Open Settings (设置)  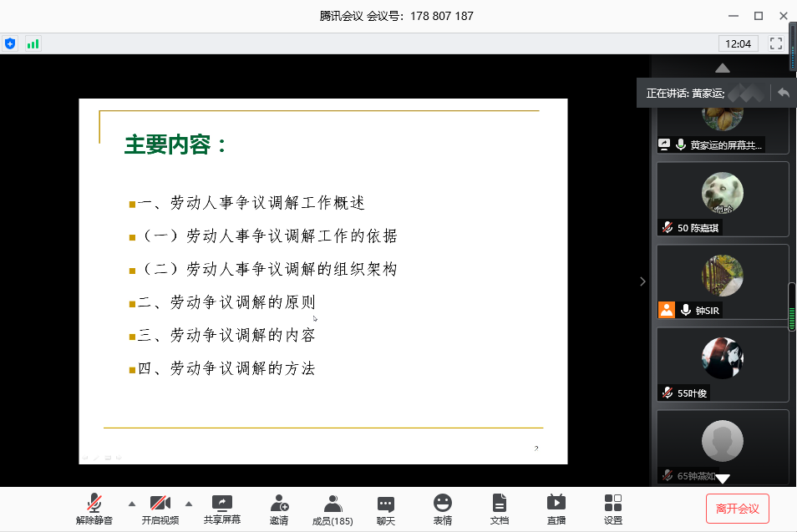point(612,509)
